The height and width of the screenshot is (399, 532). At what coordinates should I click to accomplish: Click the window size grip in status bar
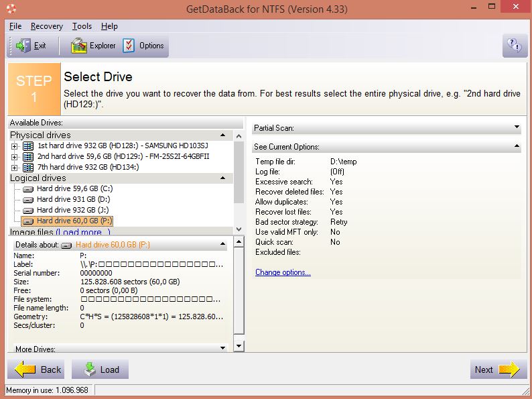525,391
